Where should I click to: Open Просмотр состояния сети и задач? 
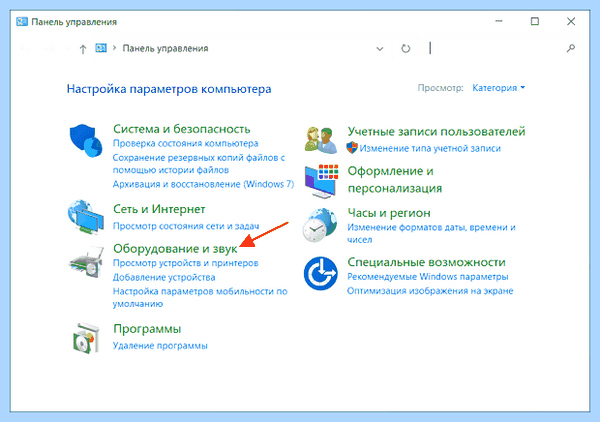click(186, 226)
